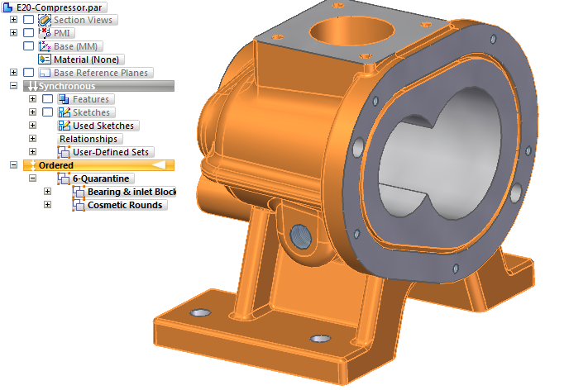Image resolution: width=588 pixels, height=390 pixels.
Task: Click the Synchronous mode header icon
Action: click(x=32, y=86)
